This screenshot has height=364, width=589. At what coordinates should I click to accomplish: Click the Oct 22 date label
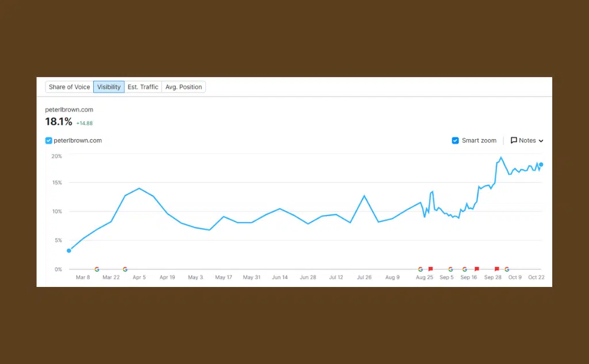click(x=537, y=277)
